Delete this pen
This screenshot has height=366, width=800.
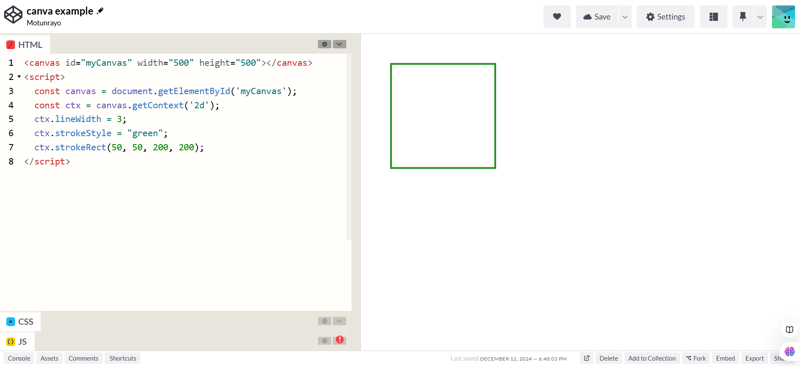(608, 358)
